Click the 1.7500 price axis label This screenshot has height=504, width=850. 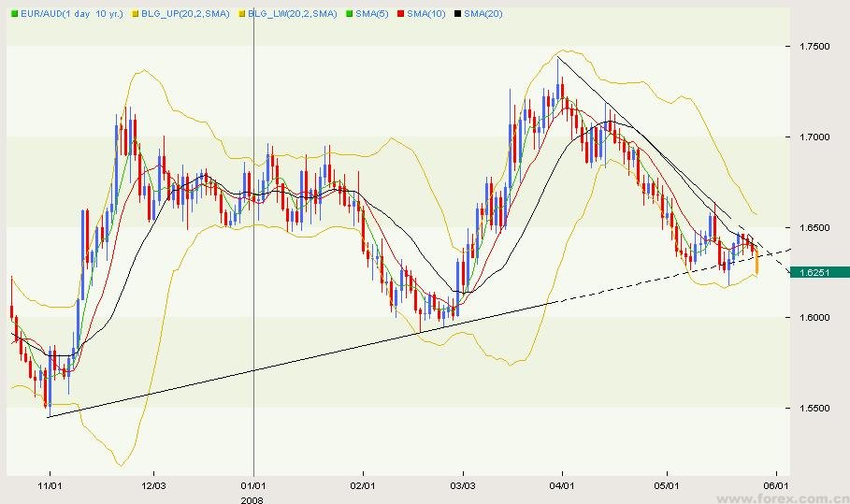coord(814,47)
